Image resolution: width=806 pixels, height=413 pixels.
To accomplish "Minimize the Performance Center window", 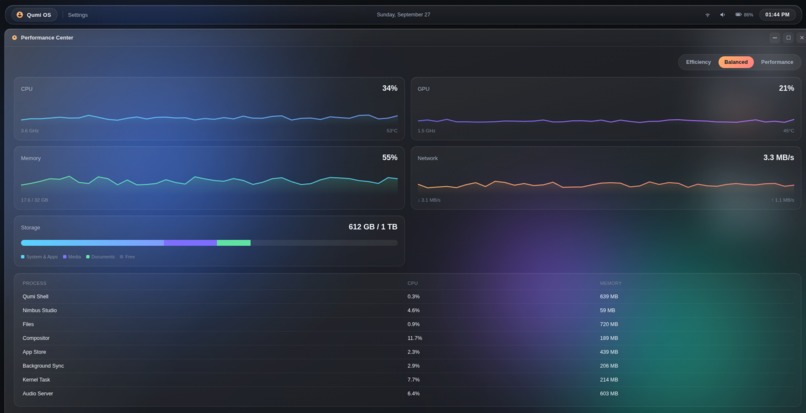I will tap(775, 38).
